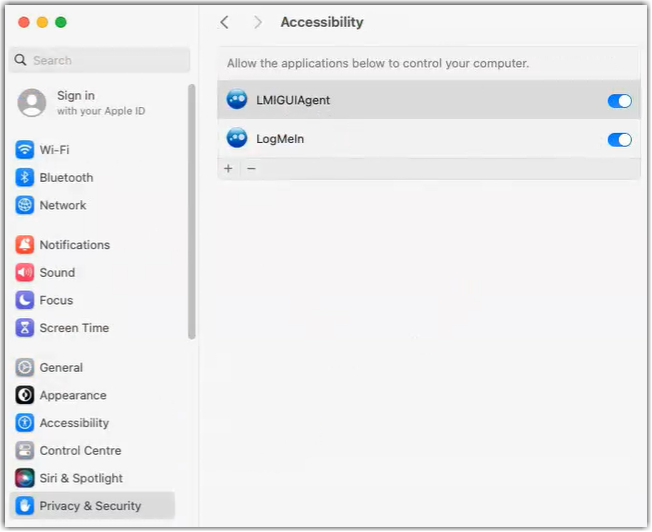Click the Siri & Spotlight icon

[25, 478]
